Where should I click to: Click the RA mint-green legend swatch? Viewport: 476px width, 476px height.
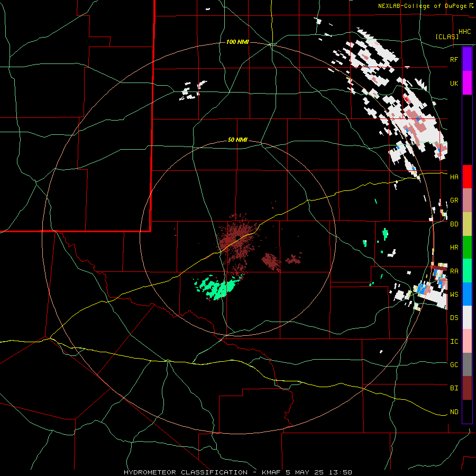[467, 271]
